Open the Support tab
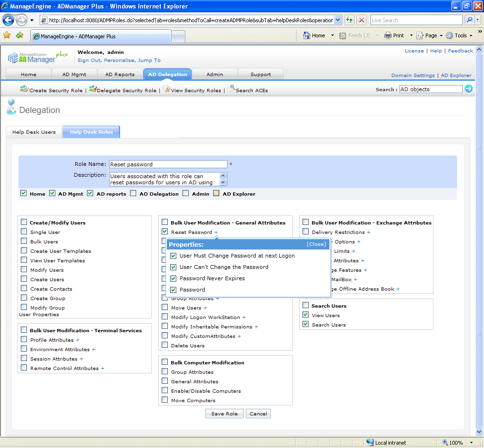Screen dimensions: 484x448 coord(260,74)
